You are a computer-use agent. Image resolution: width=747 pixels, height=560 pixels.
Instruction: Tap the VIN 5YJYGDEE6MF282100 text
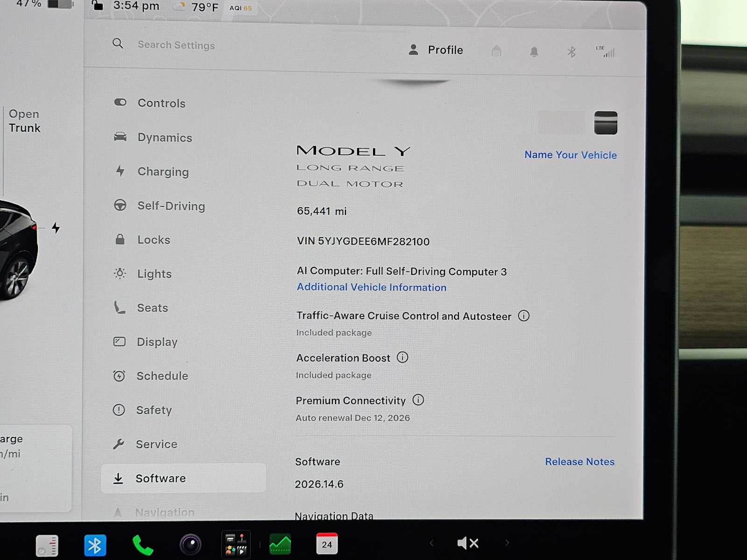363,241
